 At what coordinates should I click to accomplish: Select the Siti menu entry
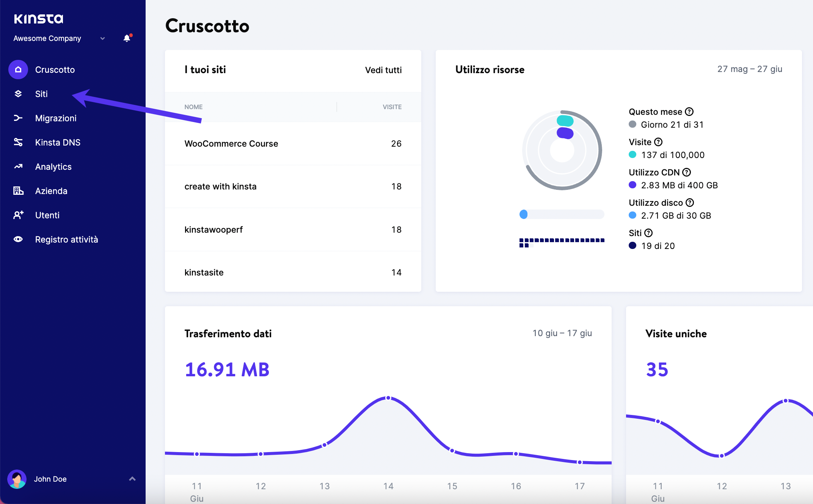click(x=41, y=94)
